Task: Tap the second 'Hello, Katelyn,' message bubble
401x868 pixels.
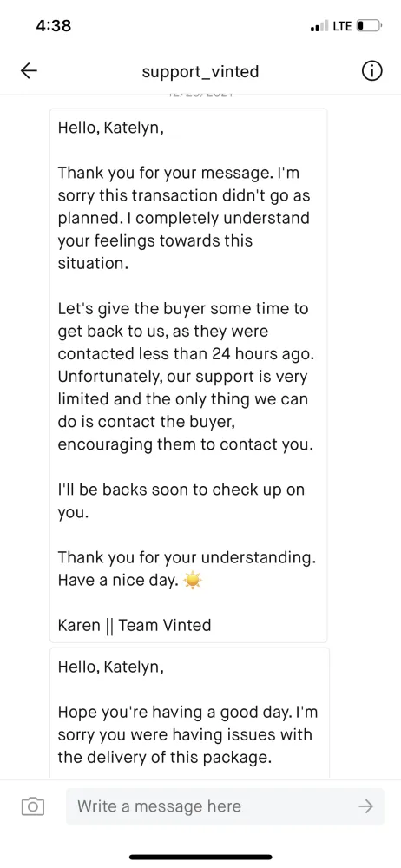Action: tap(190, 714)
